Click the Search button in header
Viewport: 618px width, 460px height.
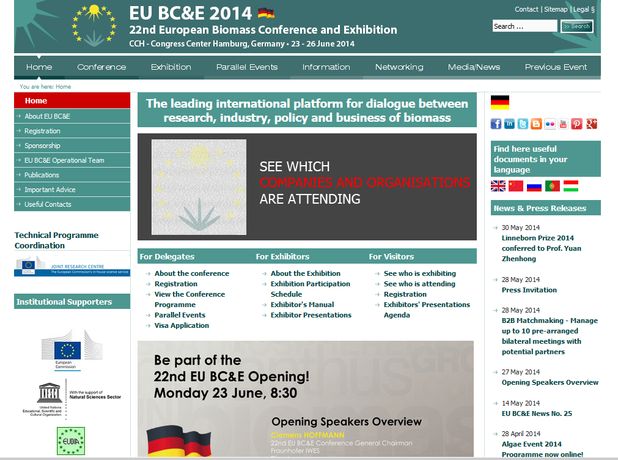point(577,26)
